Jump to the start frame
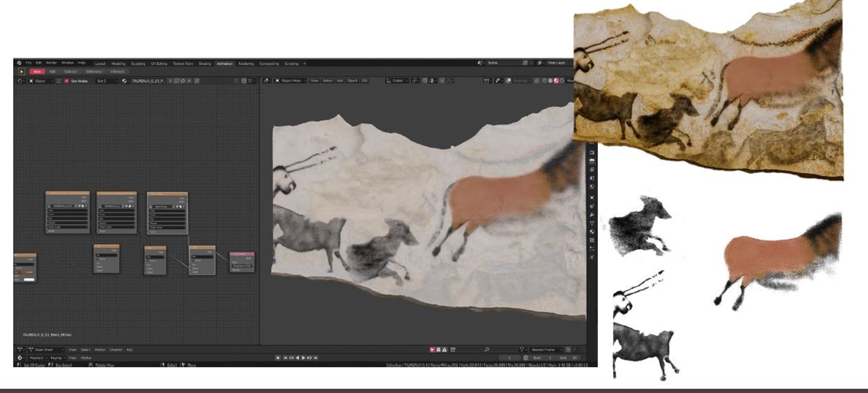The width and height of the screenshot is (868, 393). (x=285, y=358)
